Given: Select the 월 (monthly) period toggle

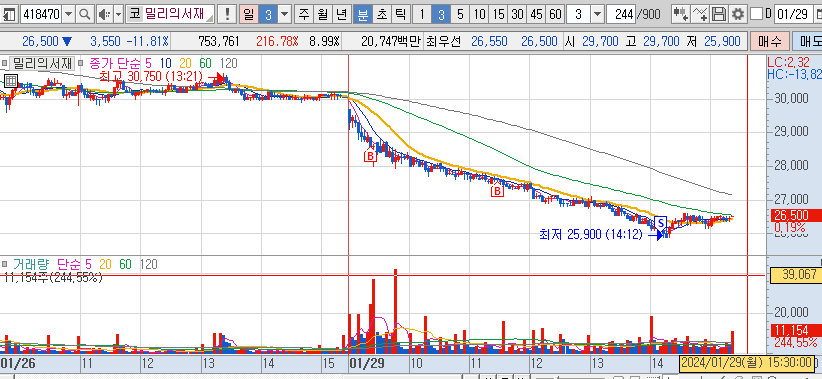Looking at the screenshot, I should click(322, 14).
